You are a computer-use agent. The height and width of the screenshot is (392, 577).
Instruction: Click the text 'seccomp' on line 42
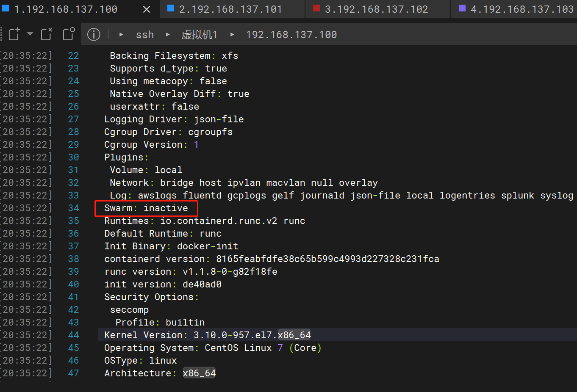(x=129, y=309)
